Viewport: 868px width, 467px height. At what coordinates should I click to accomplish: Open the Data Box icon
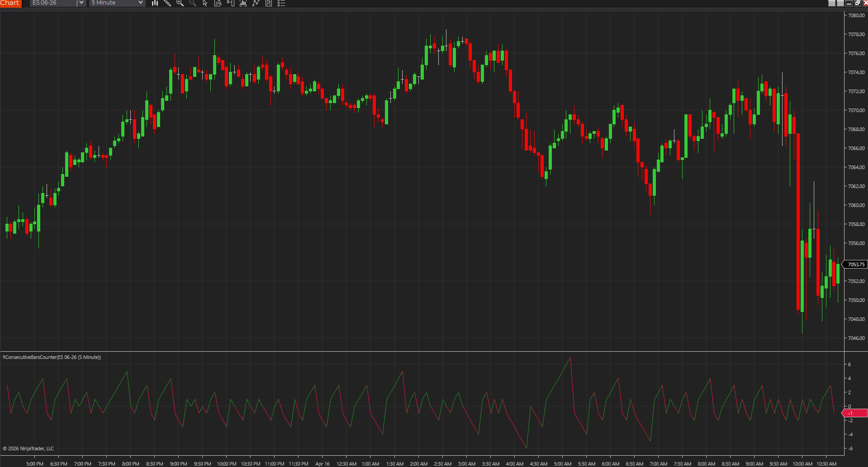click(218, 3)
